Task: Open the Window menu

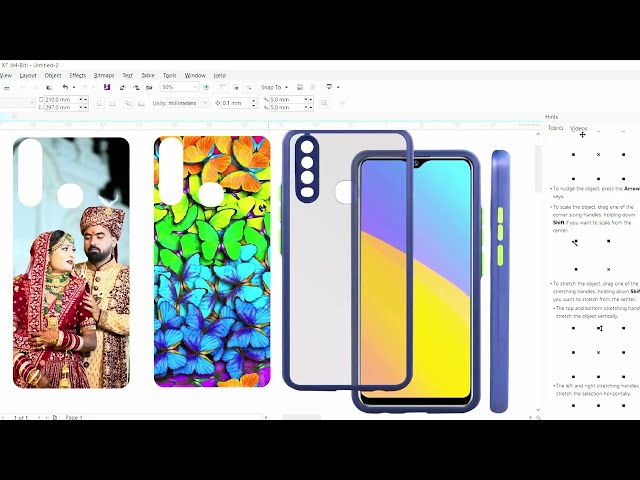Action: click(x=195, y=76)
